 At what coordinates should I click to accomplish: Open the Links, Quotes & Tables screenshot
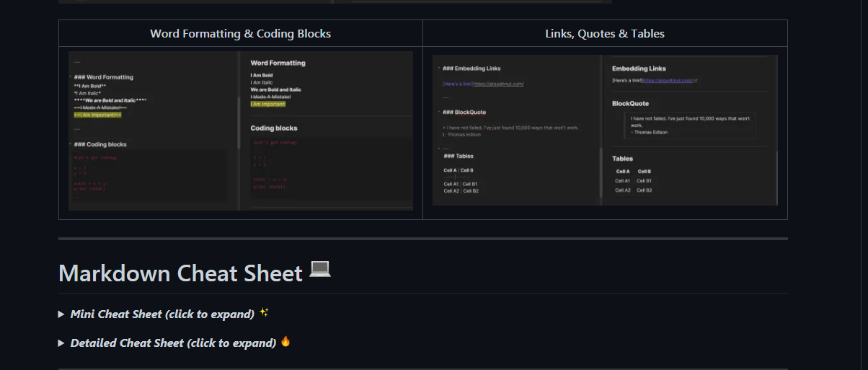(605, 130)
